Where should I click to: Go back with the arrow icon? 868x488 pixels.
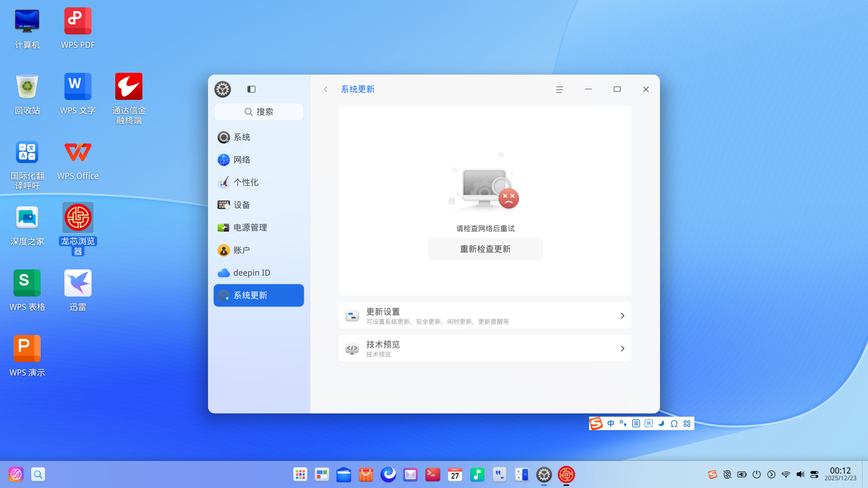coord(325,89)
